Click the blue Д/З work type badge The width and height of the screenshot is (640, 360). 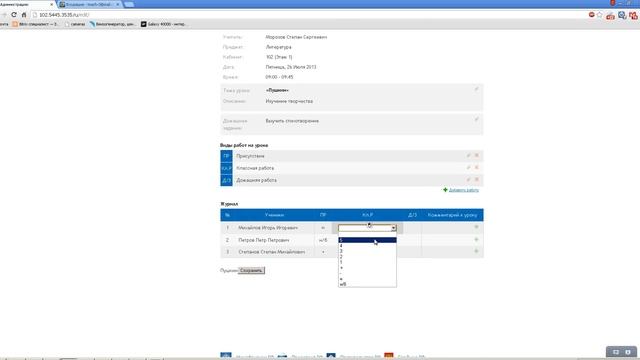227,180
